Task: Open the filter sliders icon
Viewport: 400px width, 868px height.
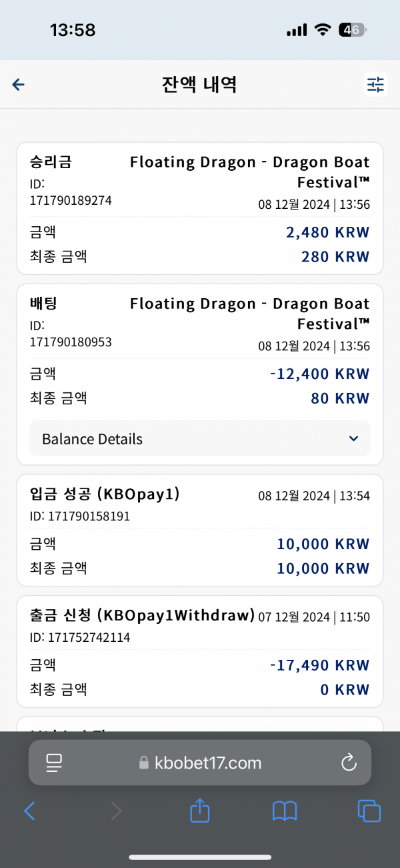Action: [375, 84]
